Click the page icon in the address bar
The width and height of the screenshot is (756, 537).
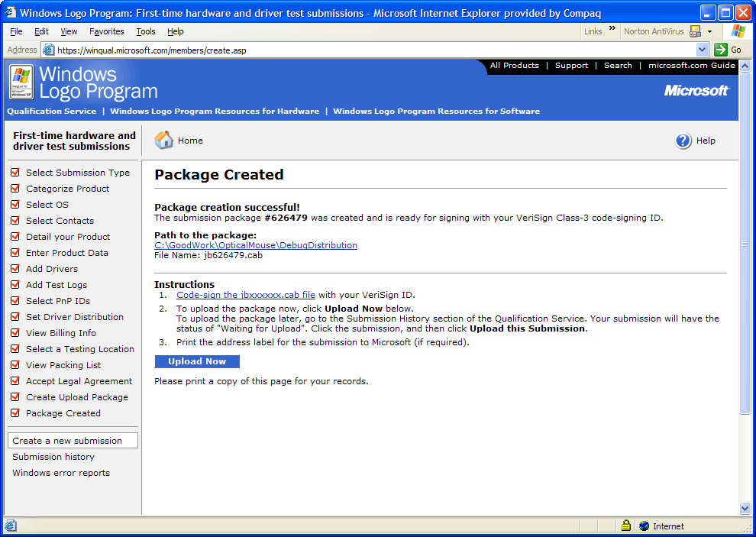click(x=49, y=50)
